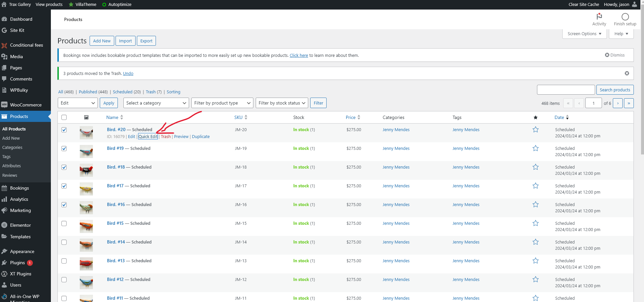The image size is (644, 302).
Task: Open the Activity panel icon
Action: tap(599, 16)
